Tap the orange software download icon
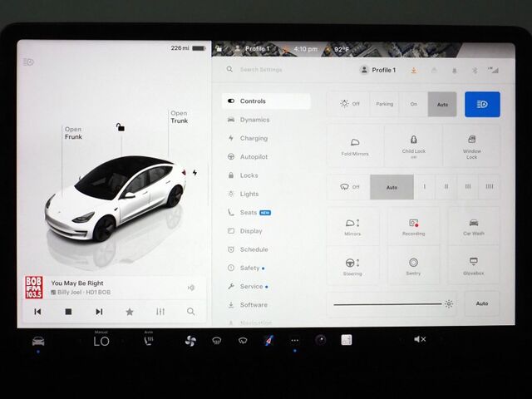 (x=414, y=70)
